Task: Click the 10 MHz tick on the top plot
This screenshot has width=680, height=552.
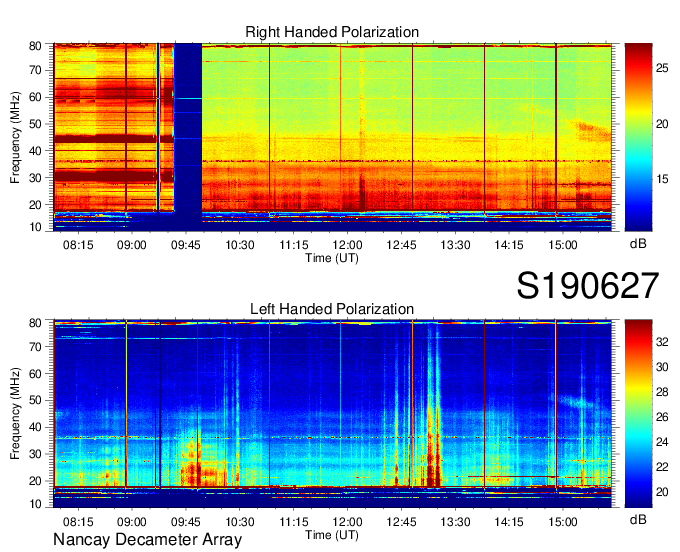Action: pyautogui.click(x=35, y=227)
